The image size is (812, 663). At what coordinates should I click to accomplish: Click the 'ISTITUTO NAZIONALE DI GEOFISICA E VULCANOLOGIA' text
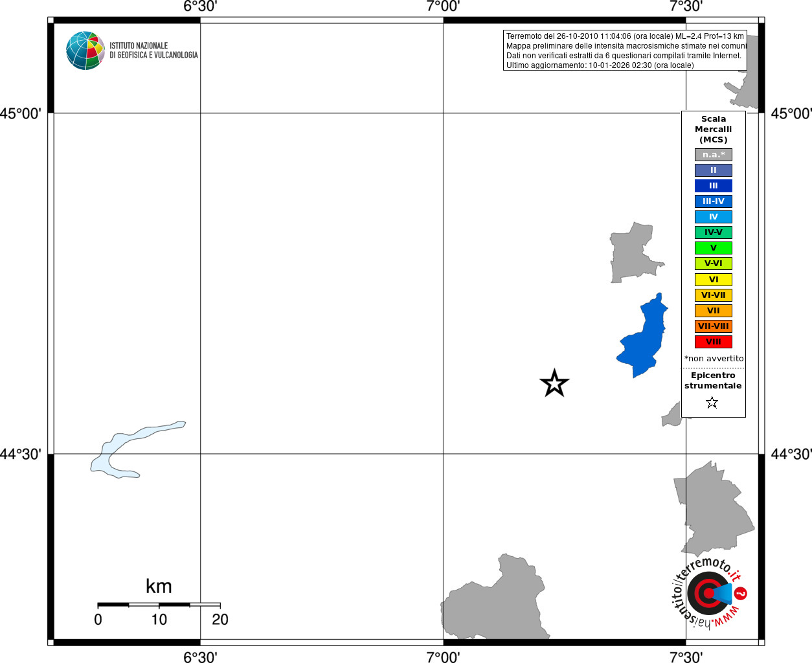pyautogui.click(x=153, y=51)
